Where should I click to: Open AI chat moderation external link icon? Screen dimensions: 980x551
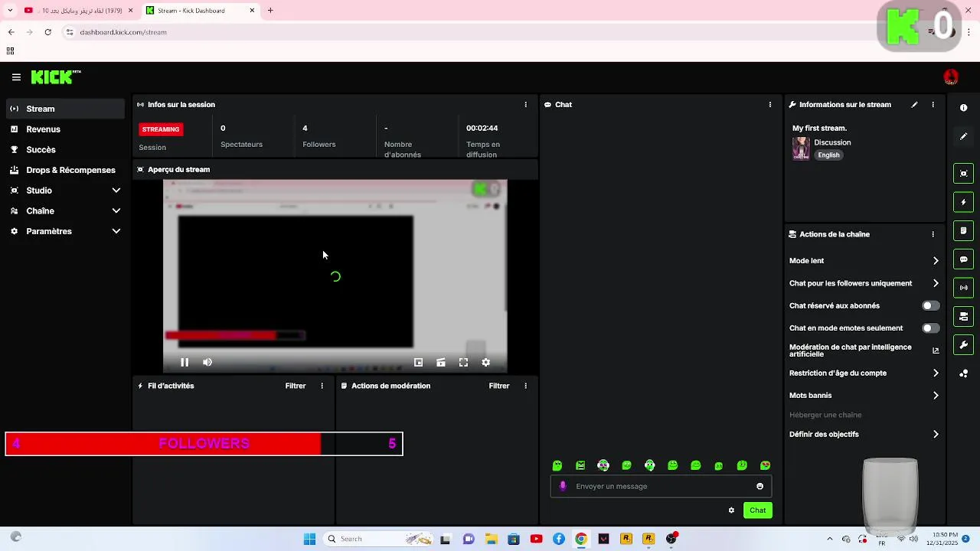point(936,350)
